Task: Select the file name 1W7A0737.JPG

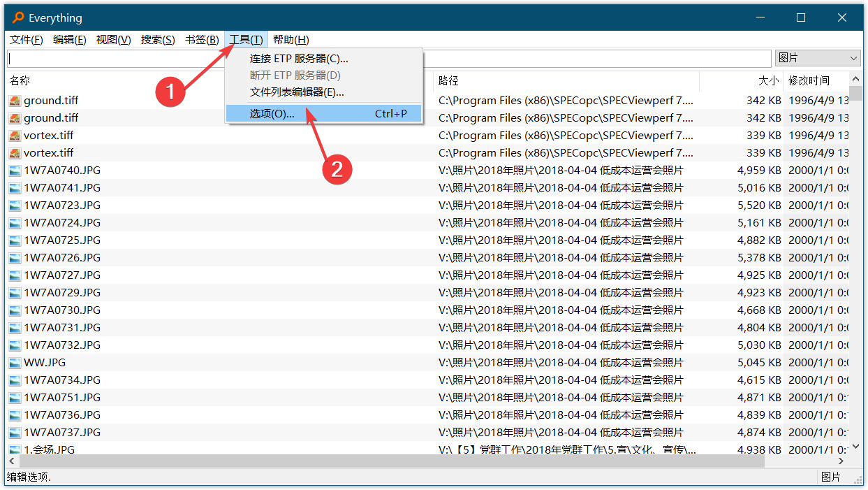Action: tap(62, 432)
